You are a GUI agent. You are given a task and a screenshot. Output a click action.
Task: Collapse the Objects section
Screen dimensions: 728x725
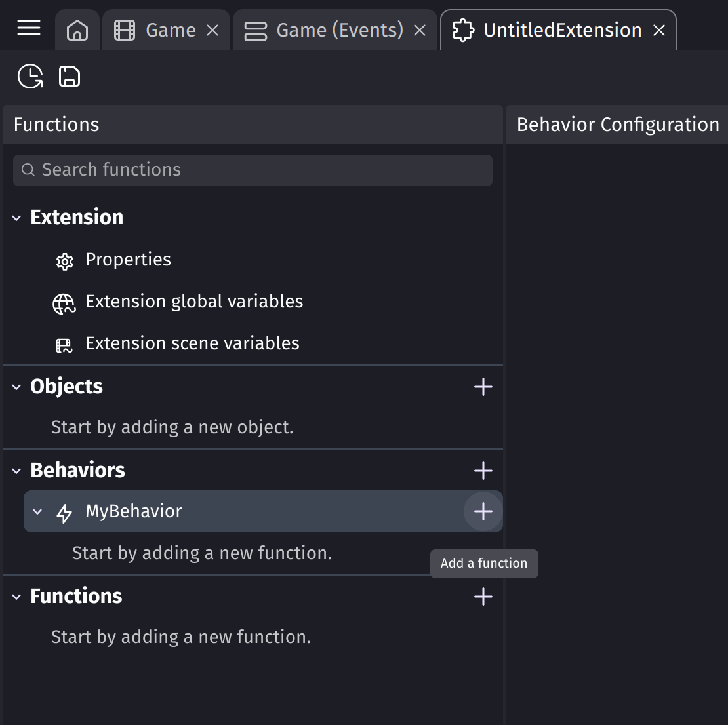click(x=16, y=387)
